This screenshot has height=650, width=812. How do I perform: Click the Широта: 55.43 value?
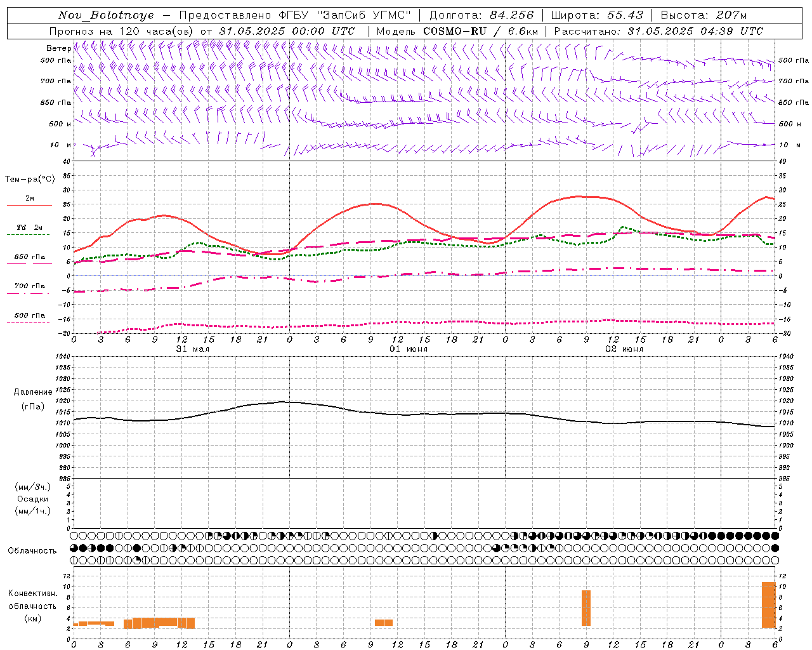(x=597, y=15)
